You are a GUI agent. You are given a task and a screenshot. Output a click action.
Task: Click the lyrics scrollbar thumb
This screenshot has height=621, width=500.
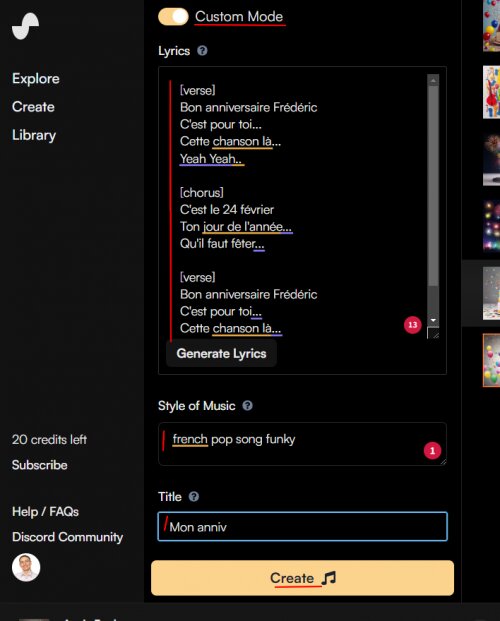coord(433,185)
